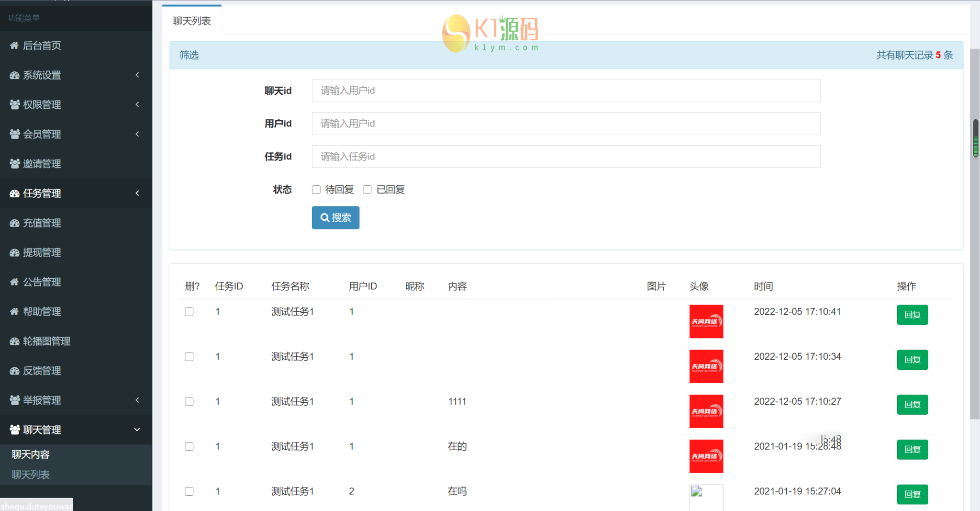Expand the 权限管理 submenu arrow
980x511 pixels.
pos(137,104)
